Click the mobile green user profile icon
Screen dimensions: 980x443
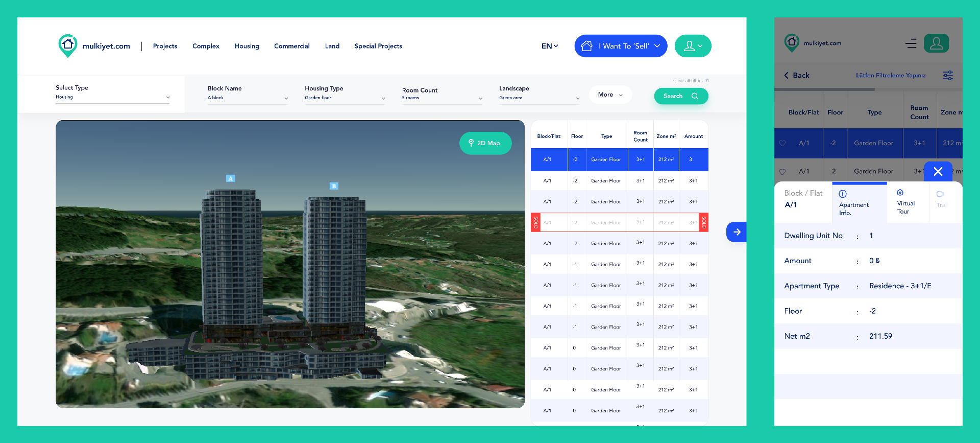pyautogui.click(x=936, y=43)
